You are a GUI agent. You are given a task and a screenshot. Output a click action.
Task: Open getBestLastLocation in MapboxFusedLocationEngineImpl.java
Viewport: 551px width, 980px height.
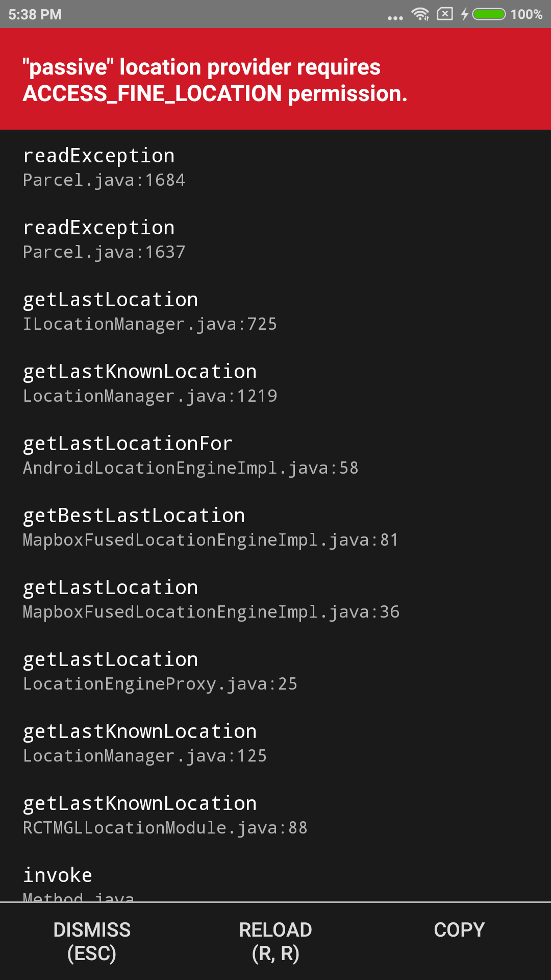210,526
